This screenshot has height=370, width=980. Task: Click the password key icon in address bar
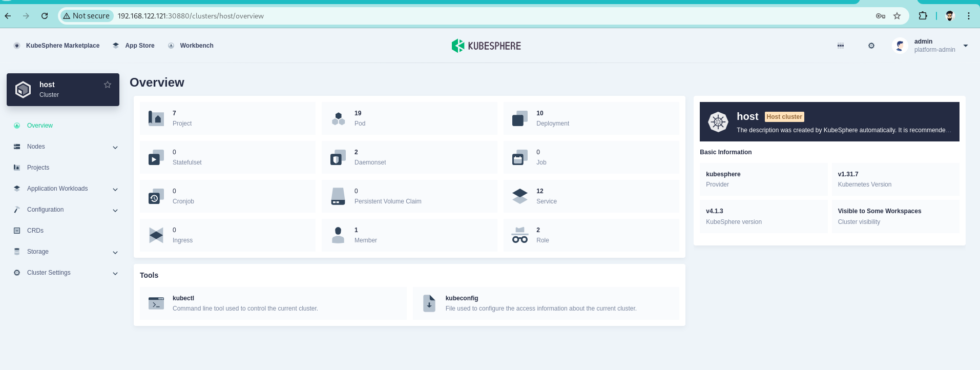(881, 16)
